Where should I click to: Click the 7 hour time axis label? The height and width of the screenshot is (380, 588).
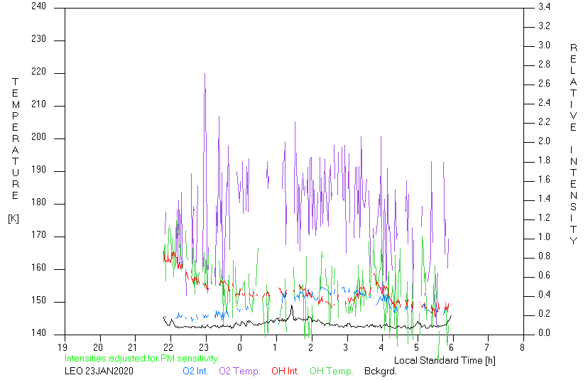click(x=487, y=348)
